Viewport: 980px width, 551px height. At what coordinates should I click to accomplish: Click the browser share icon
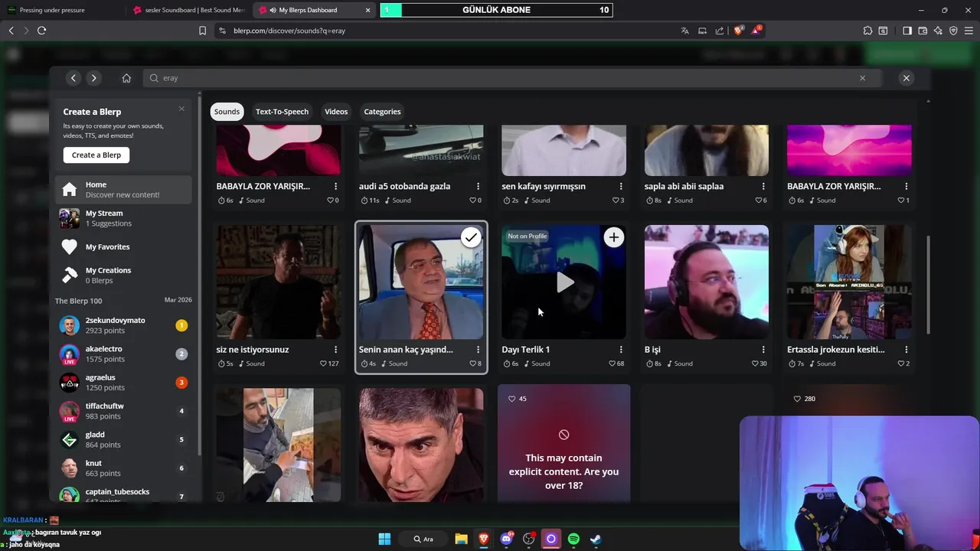[720, 31]
